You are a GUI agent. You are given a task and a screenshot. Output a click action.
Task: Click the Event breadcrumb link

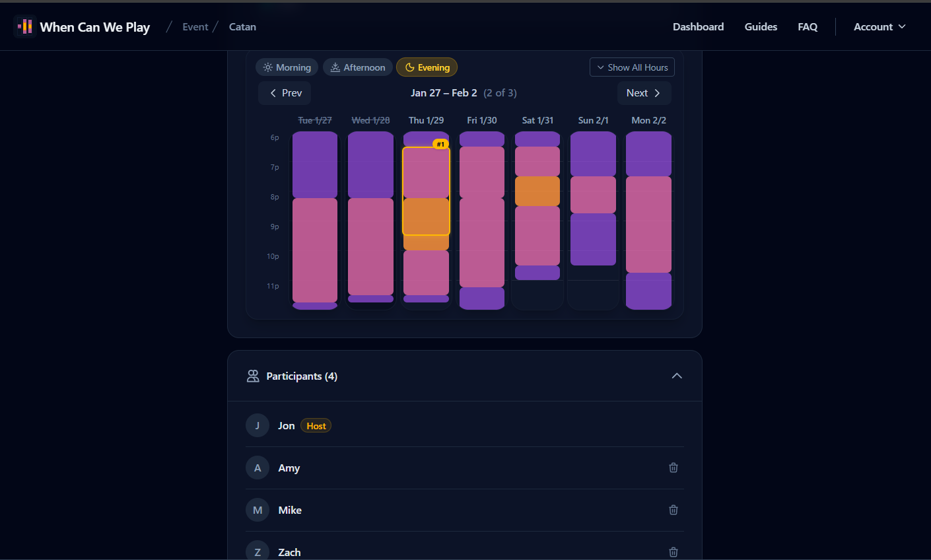click(195, 27)
